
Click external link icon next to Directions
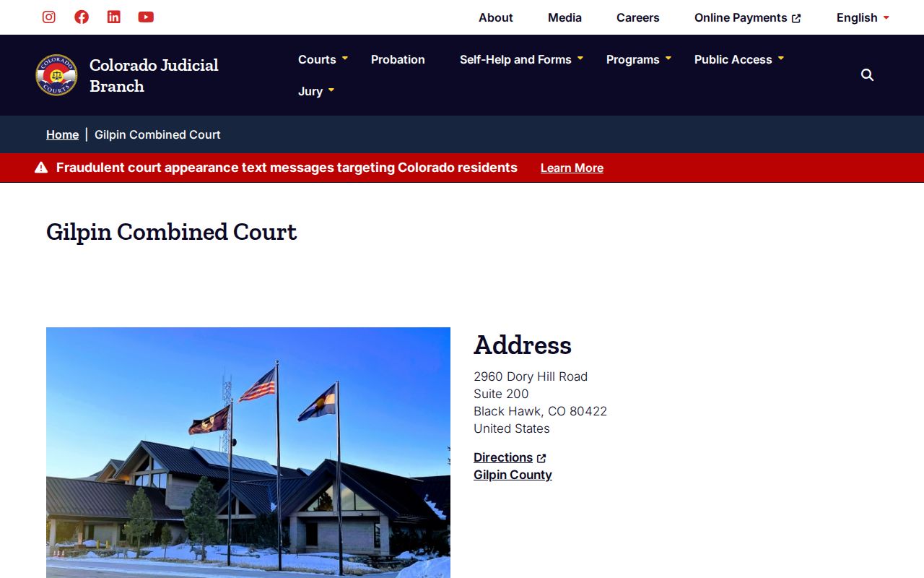(x=541, y=458)
